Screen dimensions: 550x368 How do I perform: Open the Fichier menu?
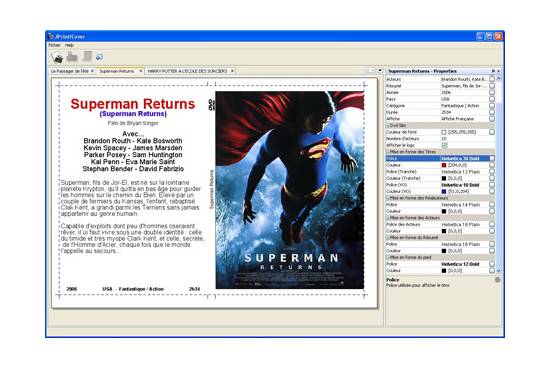point(54,45)
